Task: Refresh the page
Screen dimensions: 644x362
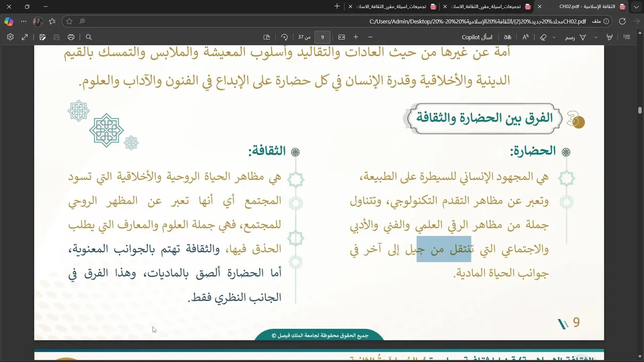Action: [622, 21]
